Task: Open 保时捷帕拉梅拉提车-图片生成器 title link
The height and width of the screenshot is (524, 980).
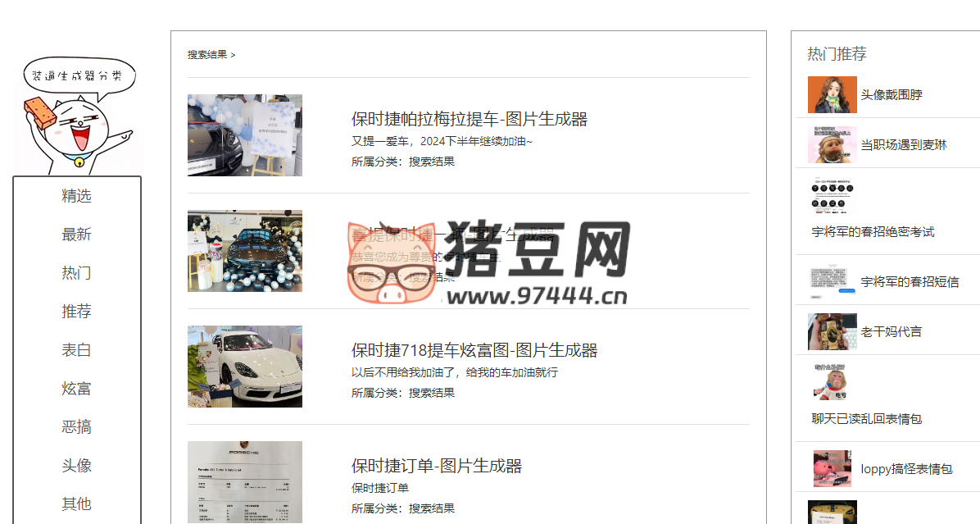Action: coord(470,120)
